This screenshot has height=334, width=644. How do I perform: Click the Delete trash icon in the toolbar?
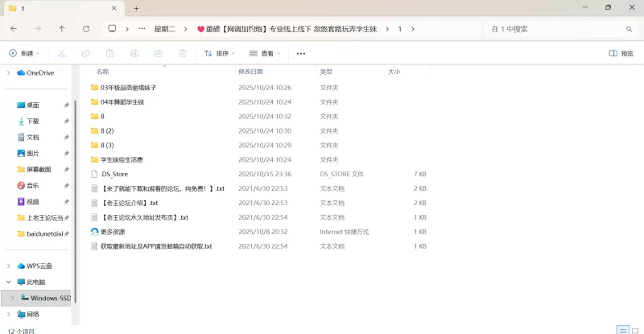click(x=182, y=54)
